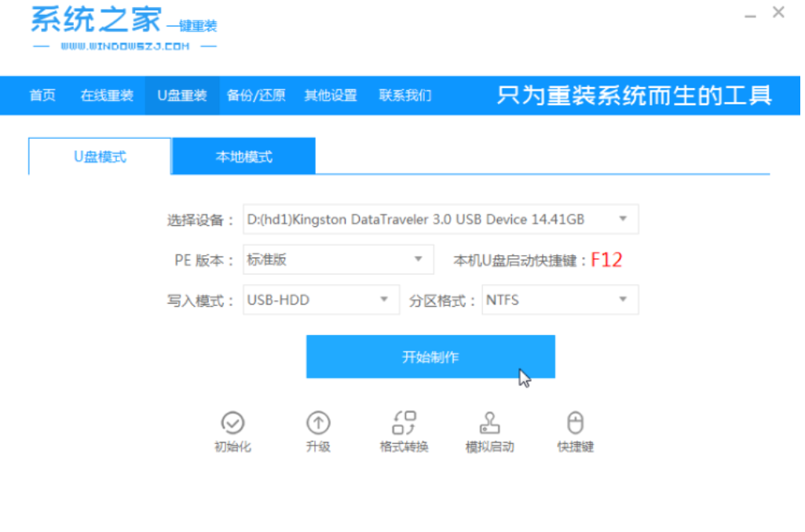Open the 备份/还原 section
This screenshot has height=532, width=805.
(x=256, y=95)
